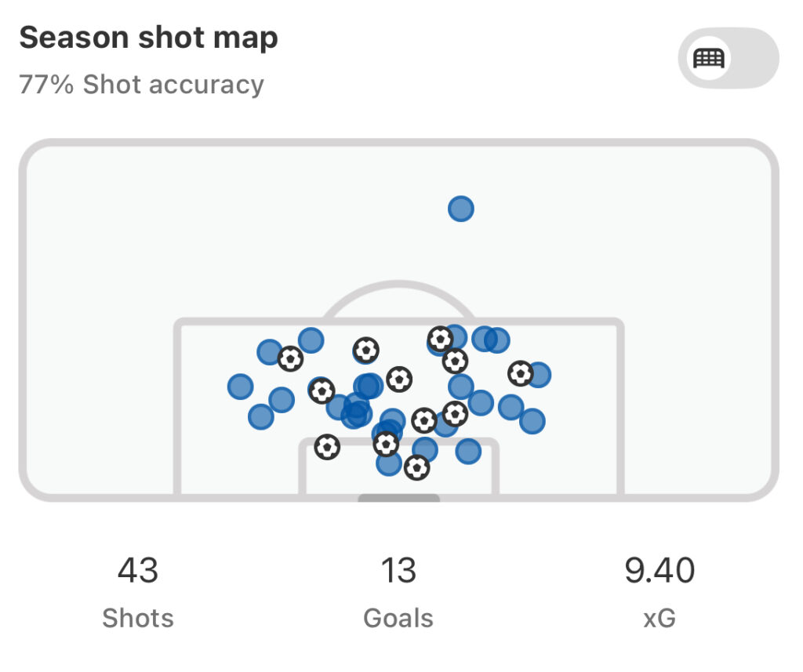Click the Season shot map heading
Viewport: 803px width, 672px height.
coord(148,38)
